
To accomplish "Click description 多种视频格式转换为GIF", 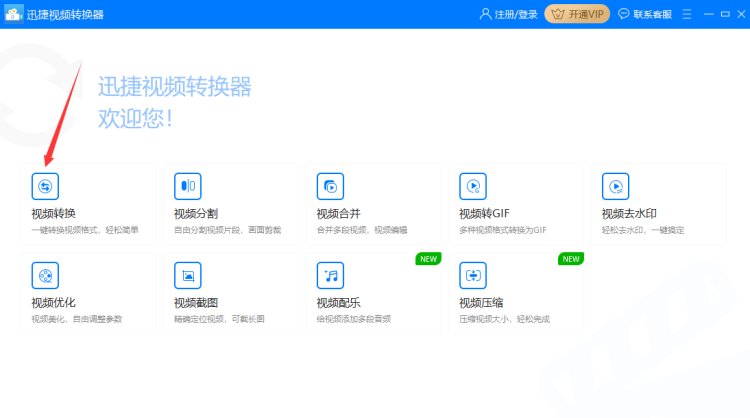I will pos(503,230).
